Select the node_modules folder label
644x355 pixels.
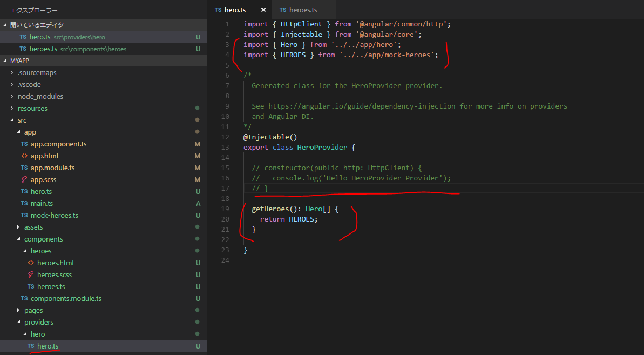point(40,97)
